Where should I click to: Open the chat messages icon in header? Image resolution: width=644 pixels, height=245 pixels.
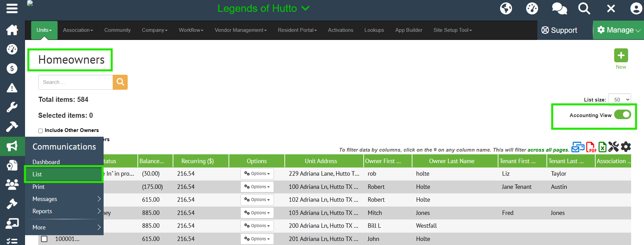click(x=559, y=8)
